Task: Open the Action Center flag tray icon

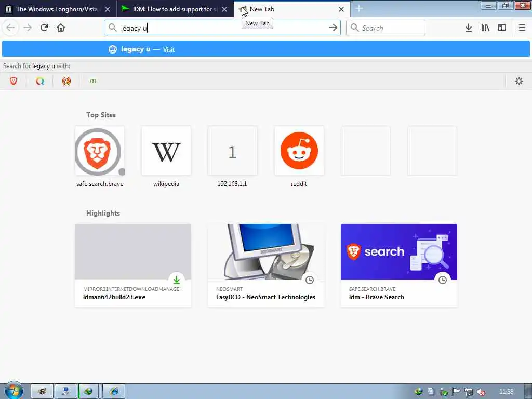Action: pyautogui.click(x=456, y=392)
